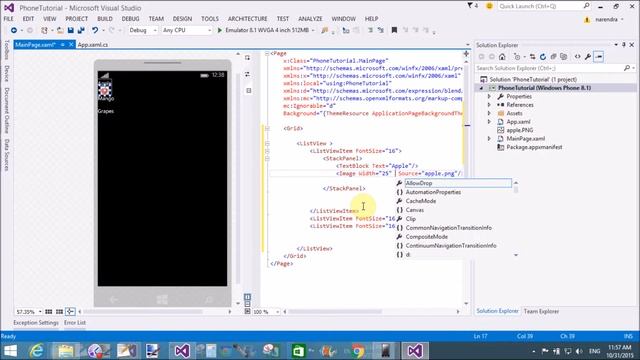The image size is (640, 360).
Task: Open notifications flag in title bar
Action: point(470,6)
